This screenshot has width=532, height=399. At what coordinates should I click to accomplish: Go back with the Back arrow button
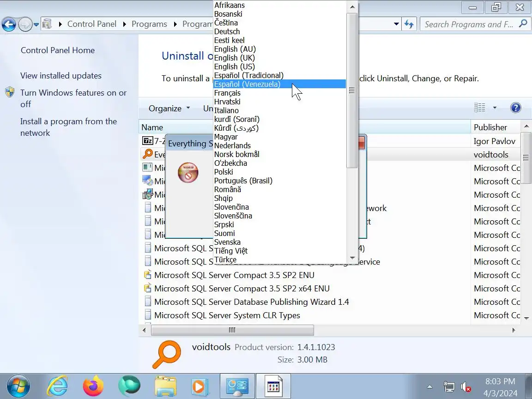point(9,24)
